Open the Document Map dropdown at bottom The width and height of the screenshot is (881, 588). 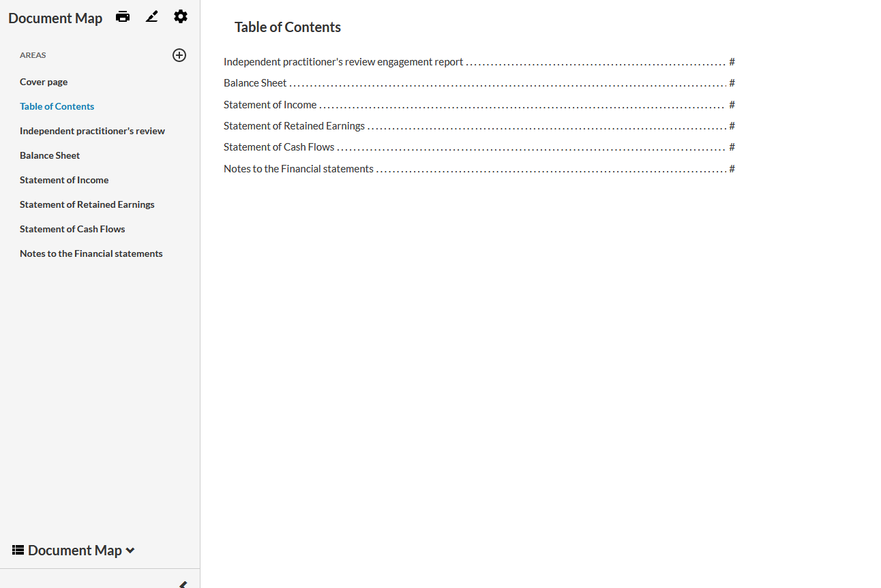74,551
